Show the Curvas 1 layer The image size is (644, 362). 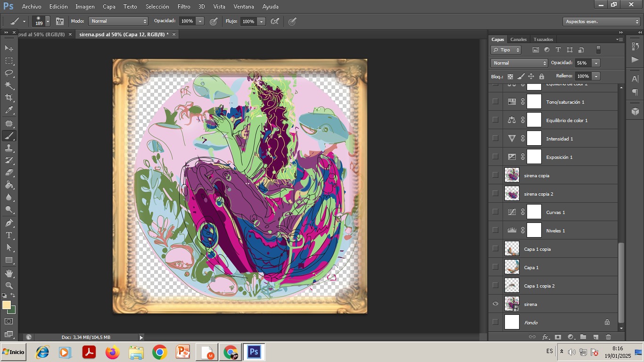495,212
